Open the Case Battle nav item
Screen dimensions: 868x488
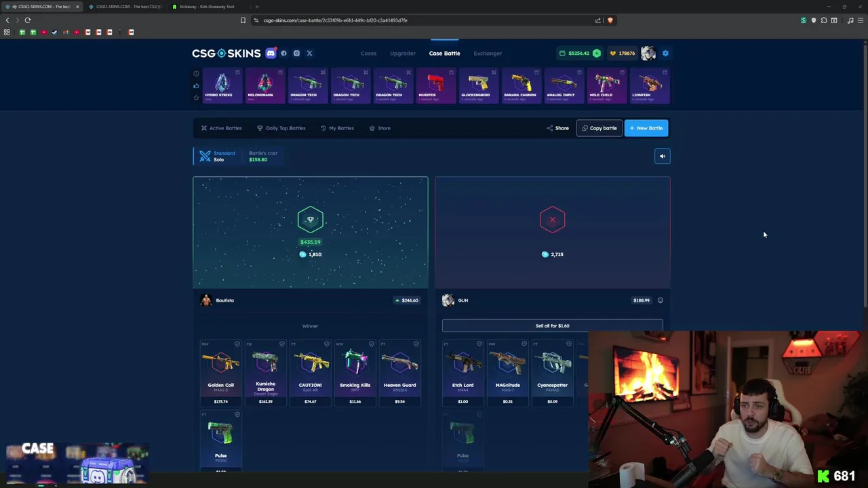(x=444, y=53)
